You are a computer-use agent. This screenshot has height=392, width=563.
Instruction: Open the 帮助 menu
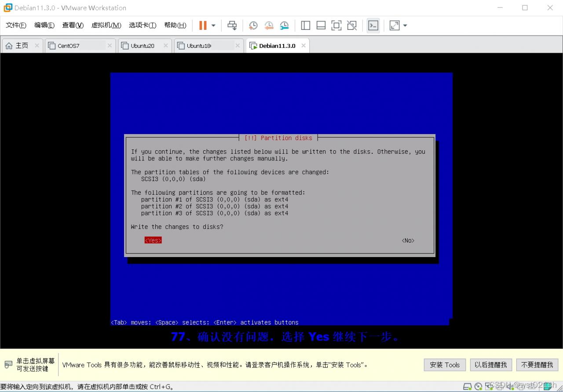pyautogui.click(x=175, y=25)
